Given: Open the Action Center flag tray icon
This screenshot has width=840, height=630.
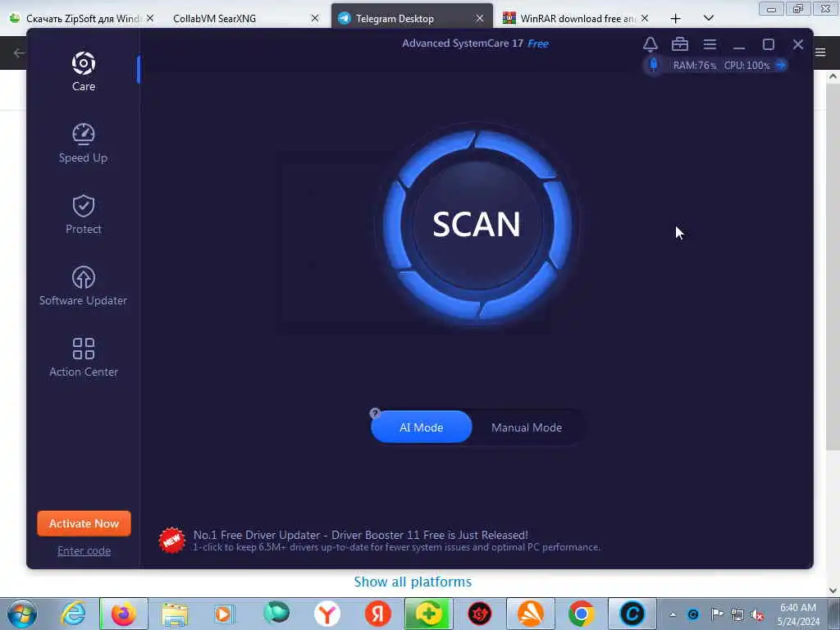Looking at the screenshot, I should tap(717, 614).
